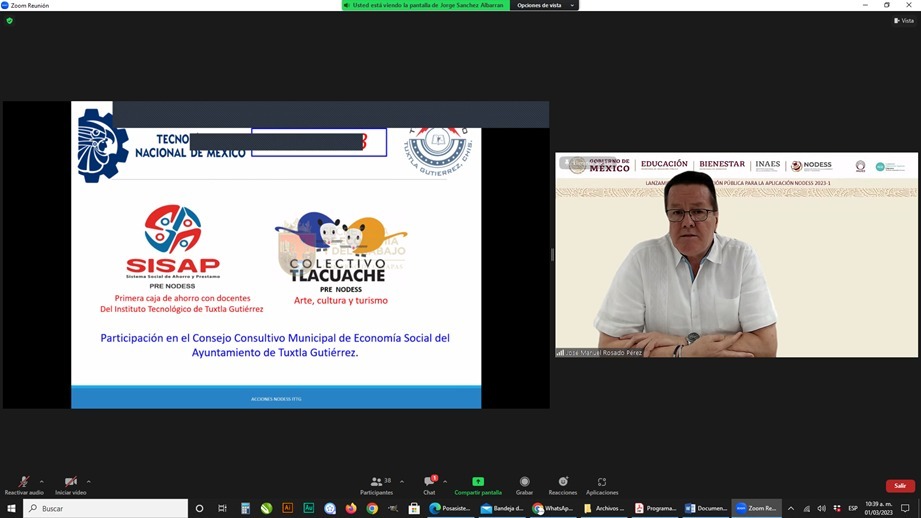Expand video options arrow beside camera
921x518 pixels.
tap(89, 482)
